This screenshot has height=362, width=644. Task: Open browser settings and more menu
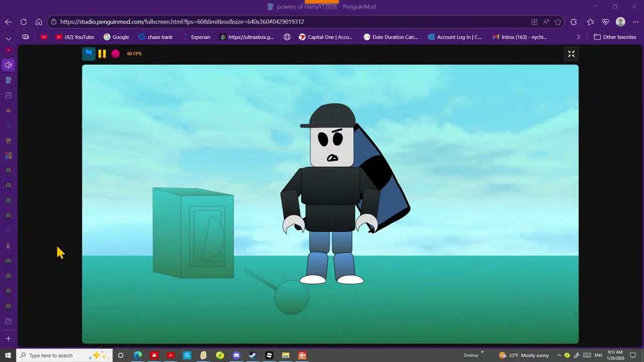click(634, 22)
